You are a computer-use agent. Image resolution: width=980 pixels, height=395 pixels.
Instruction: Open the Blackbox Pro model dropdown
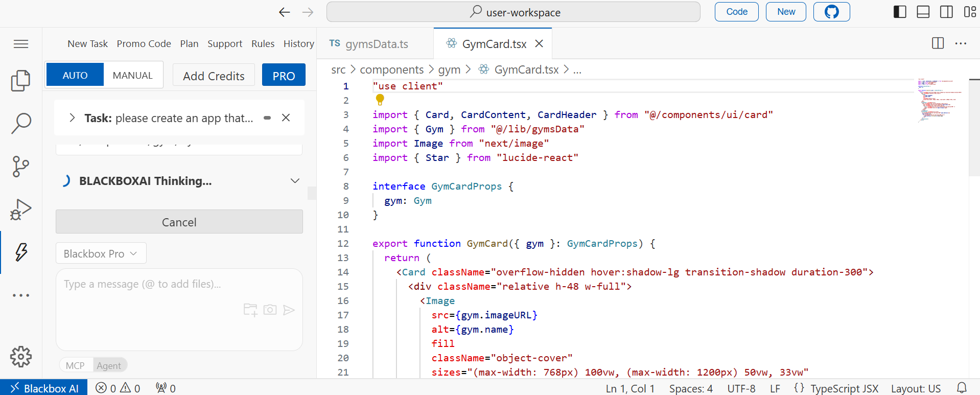coord(101,253)
